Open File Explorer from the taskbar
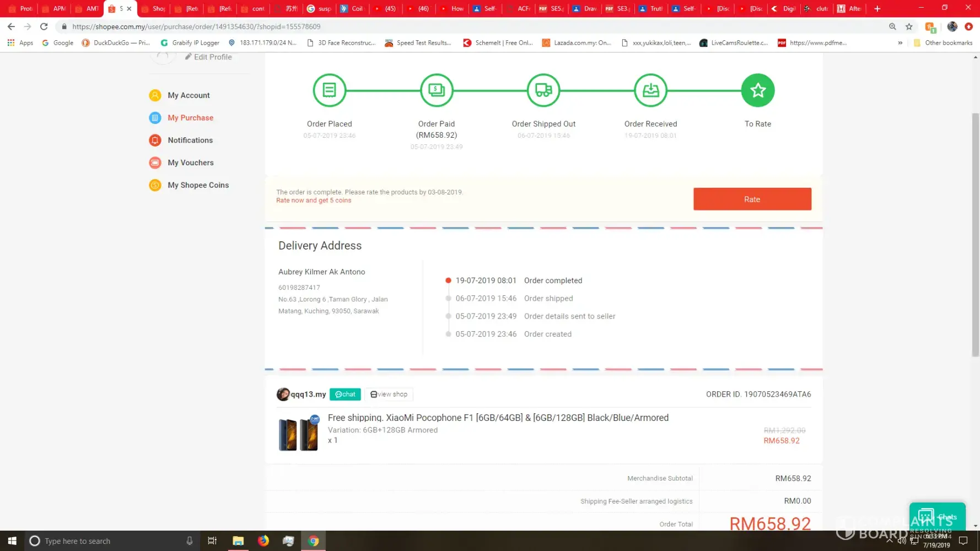This screenshot has height=551, width=980. pyautogui.click(x=238, y=541)
